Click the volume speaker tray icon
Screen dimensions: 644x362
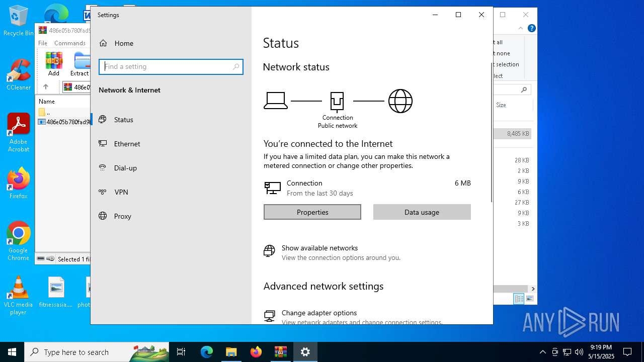tap(579, 352)
